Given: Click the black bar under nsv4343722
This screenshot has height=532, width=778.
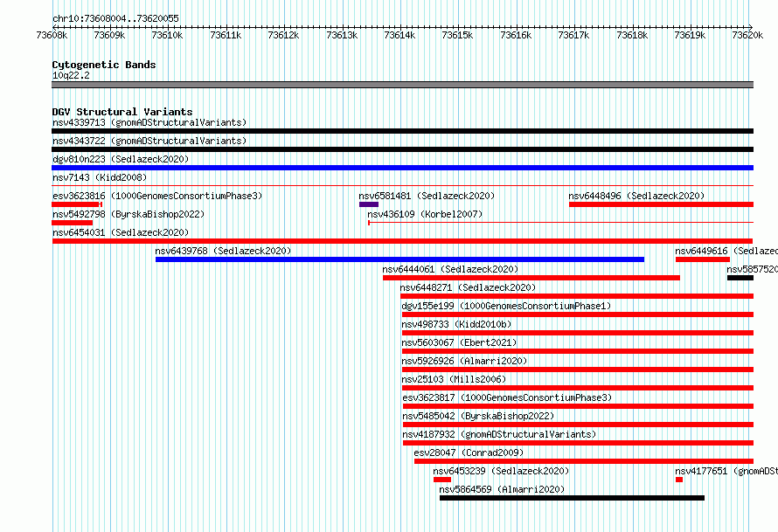Looking at the screenshot, I should click(x=402, y=149).
